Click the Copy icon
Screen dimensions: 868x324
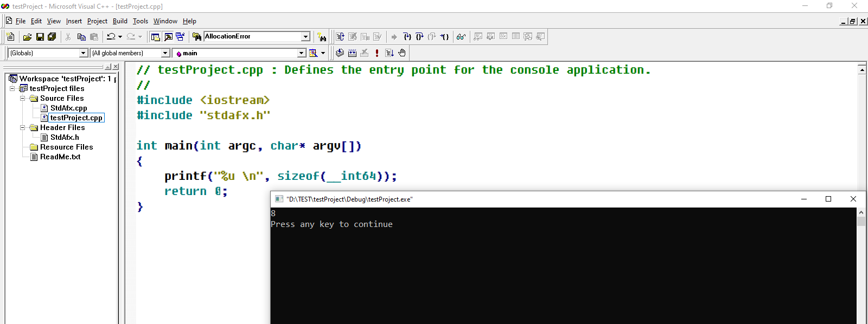point(81,37)
